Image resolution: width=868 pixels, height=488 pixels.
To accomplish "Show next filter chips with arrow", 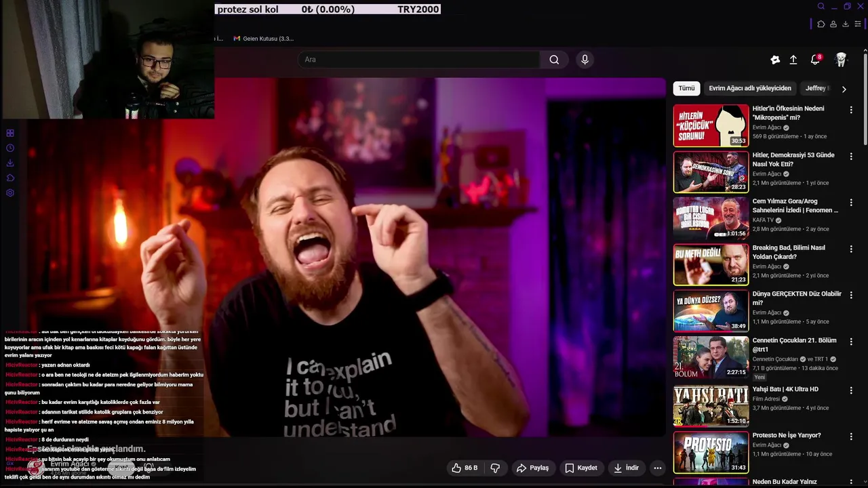I will [x=844, y=89].
